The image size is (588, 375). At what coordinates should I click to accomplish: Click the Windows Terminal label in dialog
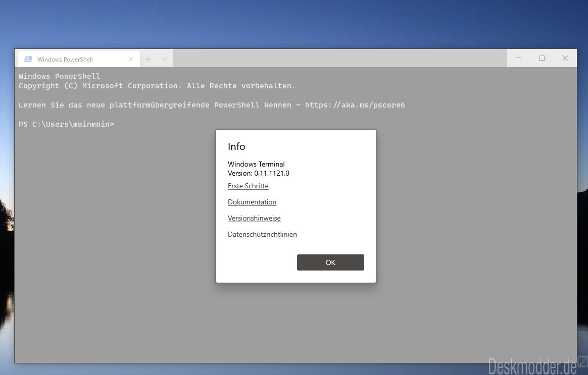pyautogui.click(x=256, y=164)
